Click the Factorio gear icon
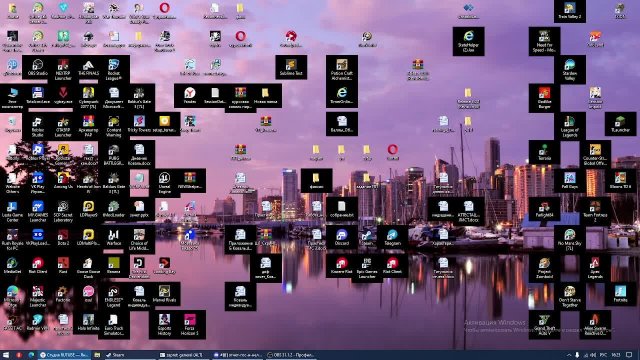 (63, 295)
